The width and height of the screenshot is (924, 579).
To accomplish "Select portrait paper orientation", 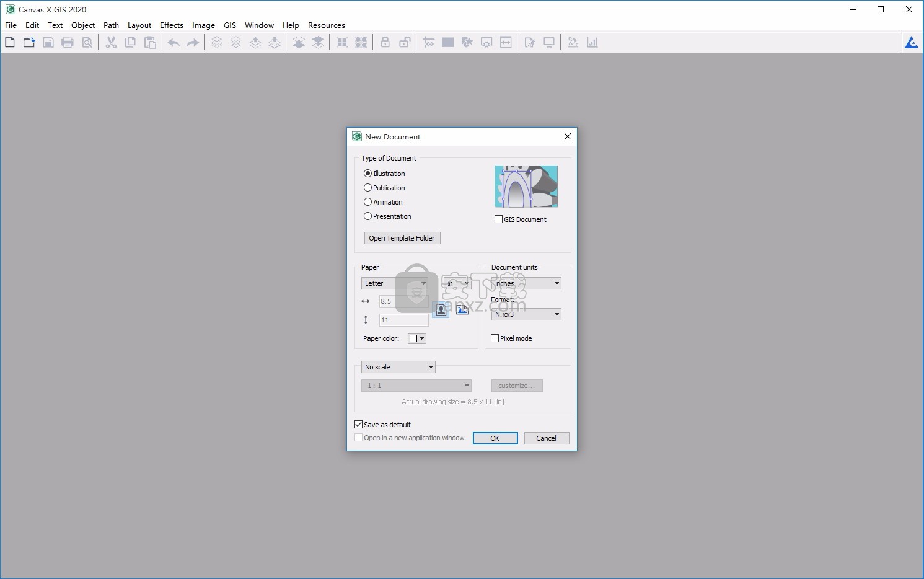I will (x=441, y=309).
